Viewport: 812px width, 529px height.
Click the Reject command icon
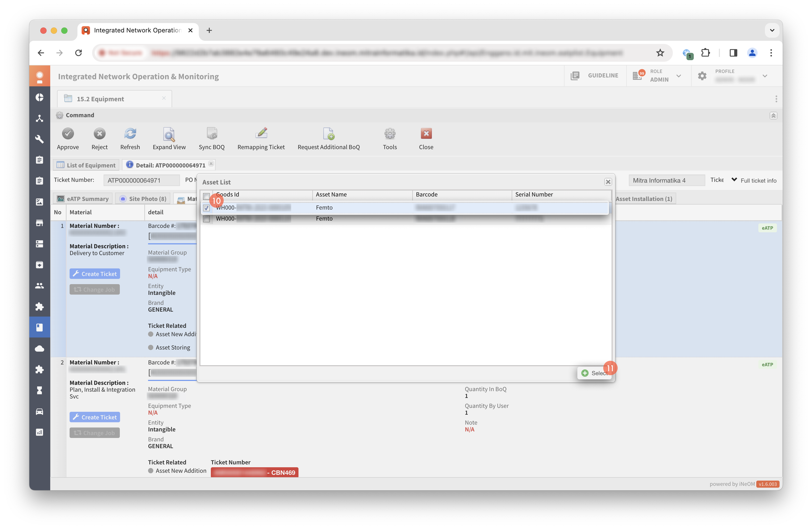pyautogui.click(x=100, y=134)
